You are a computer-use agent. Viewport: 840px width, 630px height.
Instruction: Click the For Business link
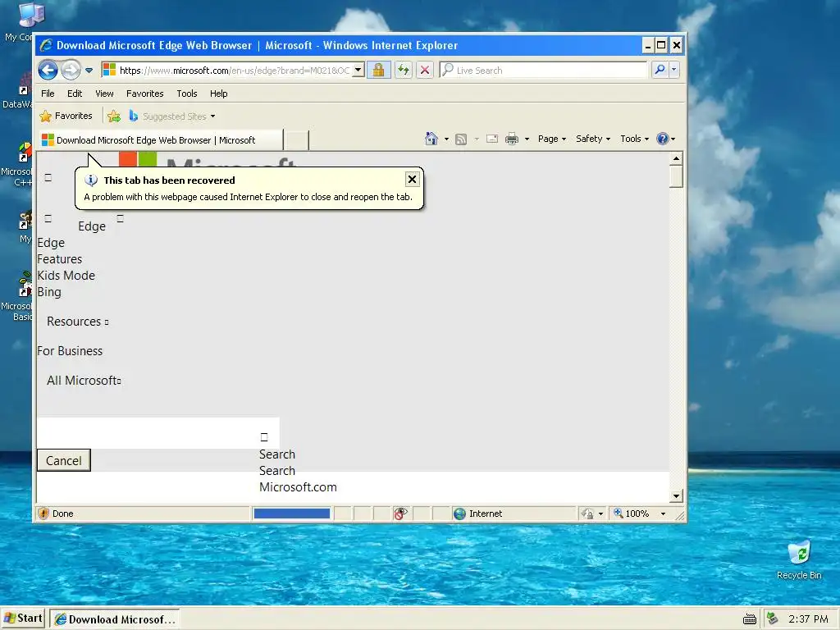pos(70,351)
